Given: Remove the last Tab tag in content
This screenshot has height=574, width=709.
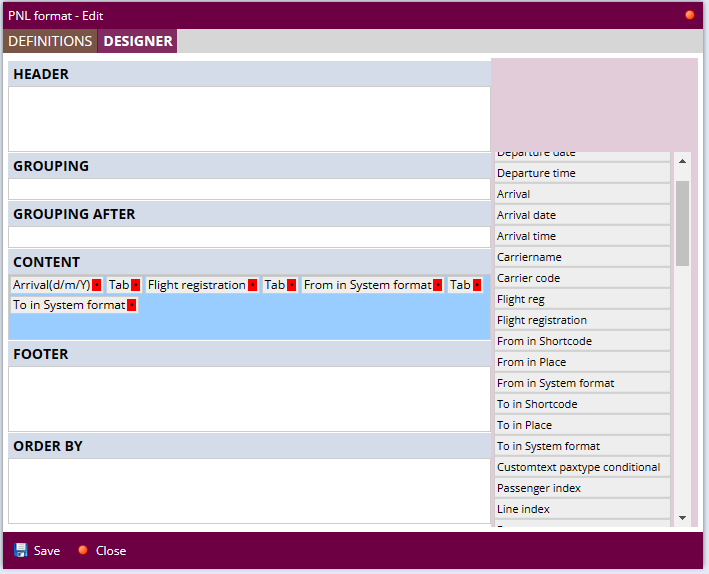Looking at the screenshot, I should [477, 285].
